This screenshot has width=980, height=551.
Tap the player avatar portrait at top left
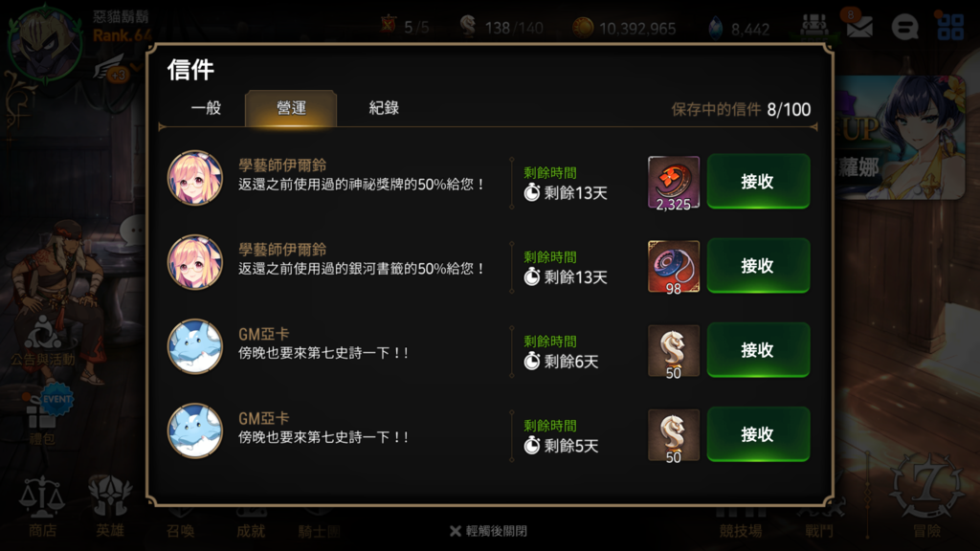45,44
